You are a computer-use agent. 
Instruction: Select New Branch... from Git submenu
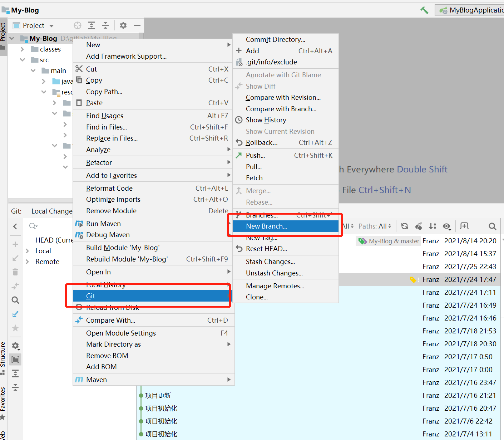pos(266,226)
